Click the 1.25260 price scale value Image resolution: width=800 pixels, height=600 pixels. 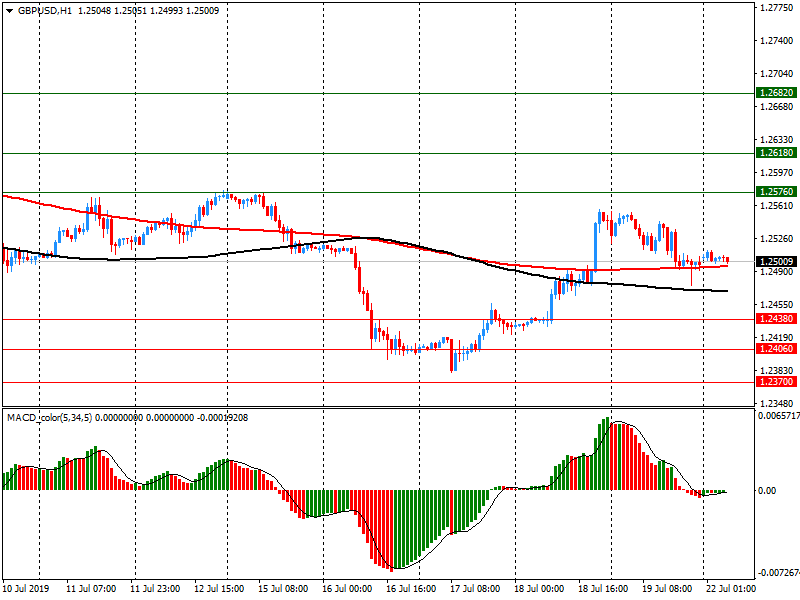pos(777,239)
